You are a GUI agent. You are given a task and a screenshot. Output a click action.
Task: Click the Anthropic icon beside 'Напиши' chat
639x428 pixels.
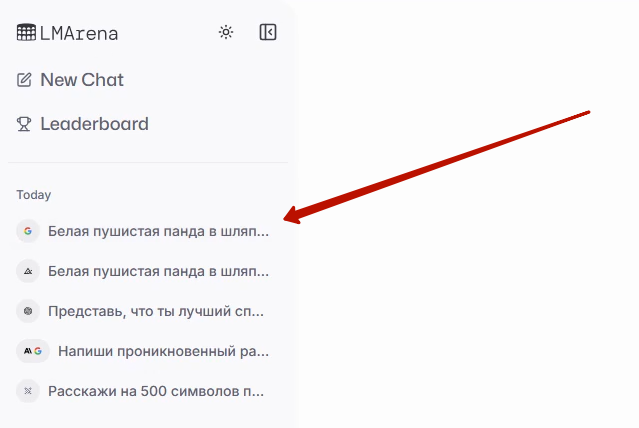[27, 351]
